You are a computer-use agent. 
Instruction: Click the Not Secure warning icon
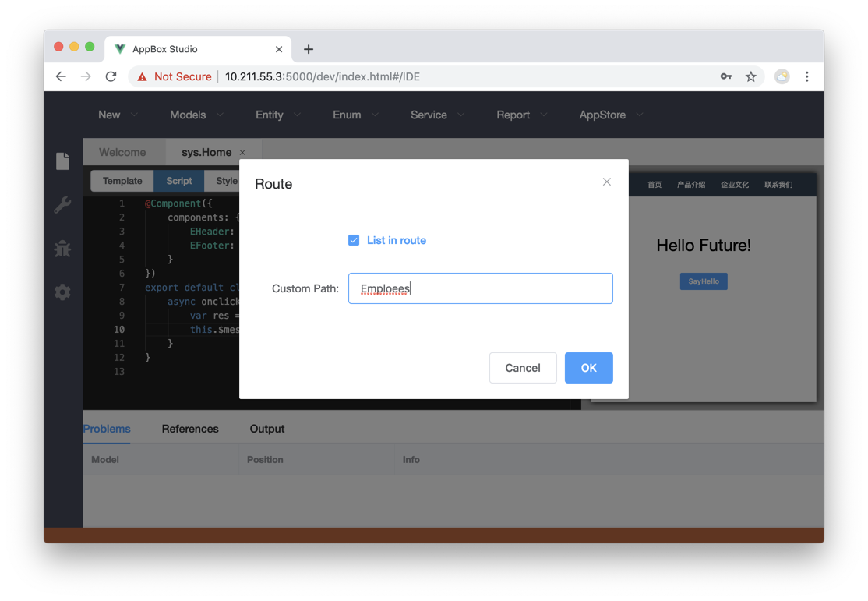click(143, 76)
